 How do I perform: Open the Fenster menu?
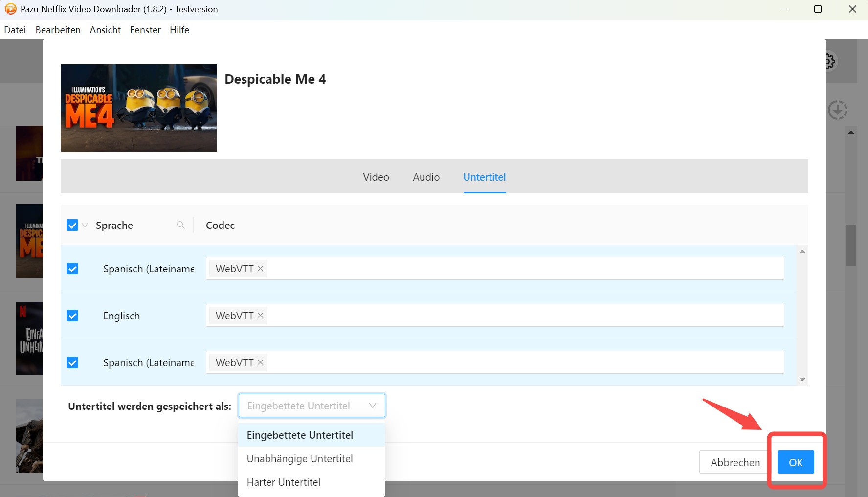145,30
